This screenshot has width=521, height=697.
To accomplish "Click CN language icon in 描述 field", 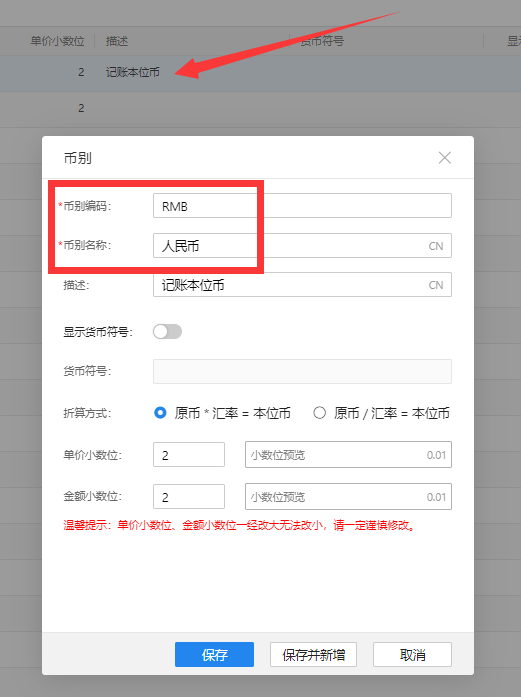I will point(436,285).
